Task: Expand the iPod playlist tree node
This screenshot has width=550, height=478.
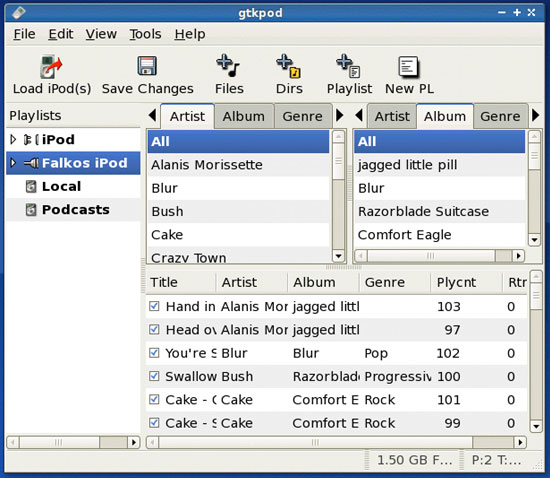Action: [x=13, y=140]
